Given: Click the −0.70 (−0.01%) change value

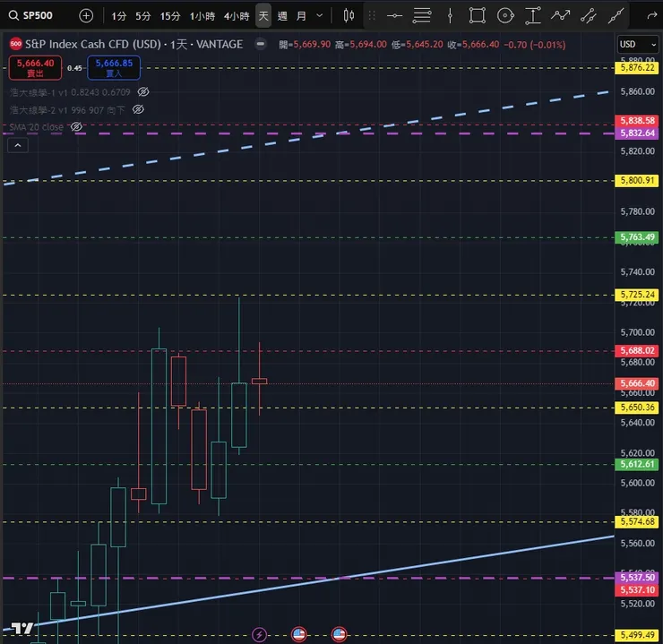Looking at the screenshot, I should [x=535, y=45].
